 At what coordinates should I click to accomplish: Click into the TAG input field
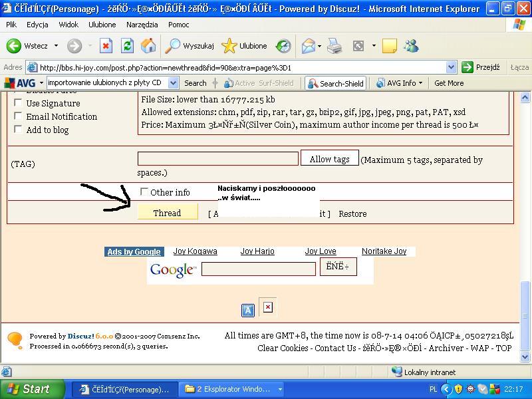click(x=217, y=159)
